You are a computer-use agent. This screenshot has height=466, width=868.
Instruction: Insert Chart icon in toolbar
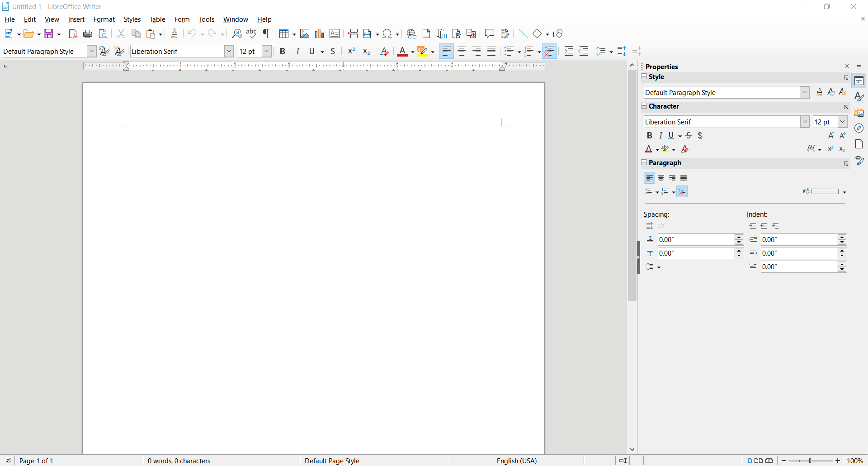pos(320,33)
